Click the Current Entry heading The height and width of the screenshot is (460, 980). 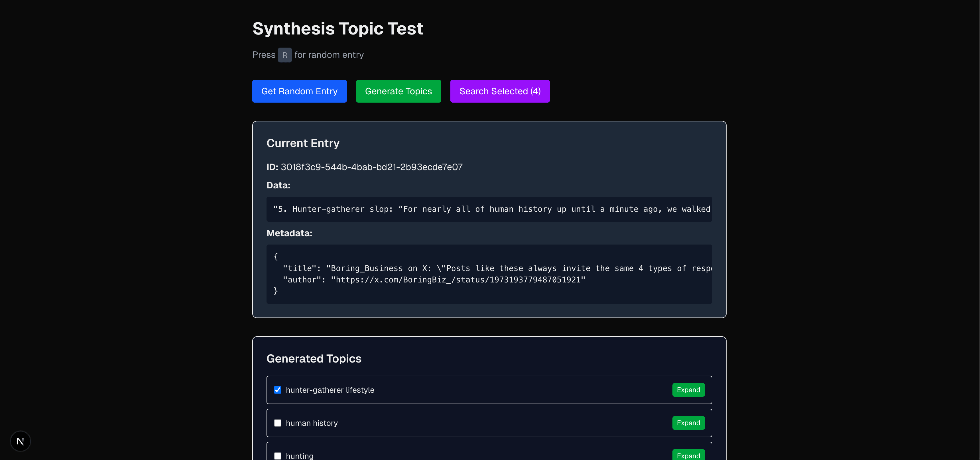[x=303, y=143]
